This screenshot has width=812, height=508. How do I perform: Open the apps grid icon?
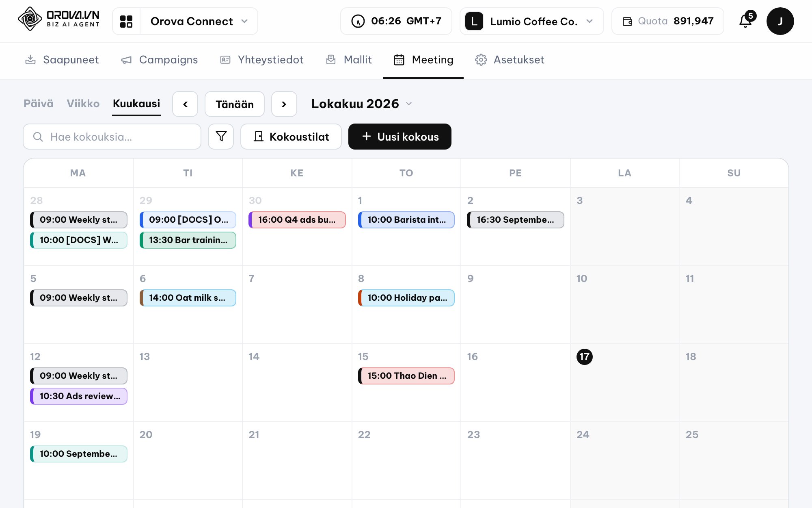click(x=126, y=21)
